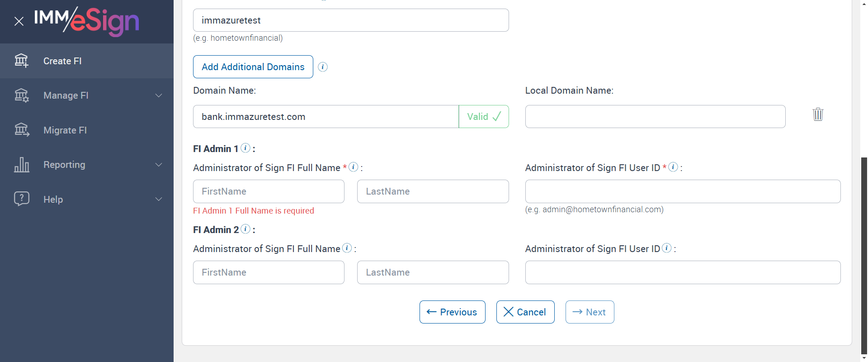Click info icon beside FI Admin 1 Full Name label
868x362 pixels.
point(354,167)
